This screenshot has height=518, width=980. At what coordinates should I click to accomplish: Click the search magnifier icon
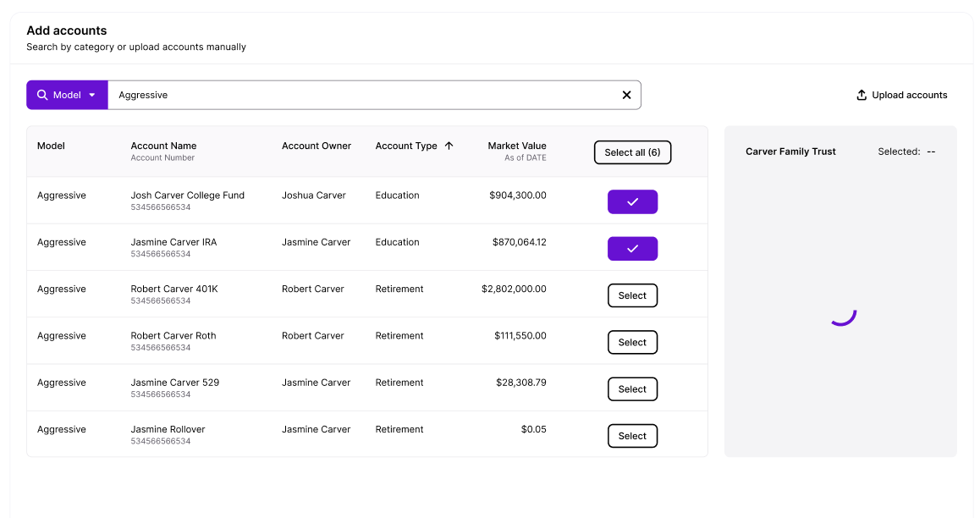pyautogui.click(x=42, y=96)
